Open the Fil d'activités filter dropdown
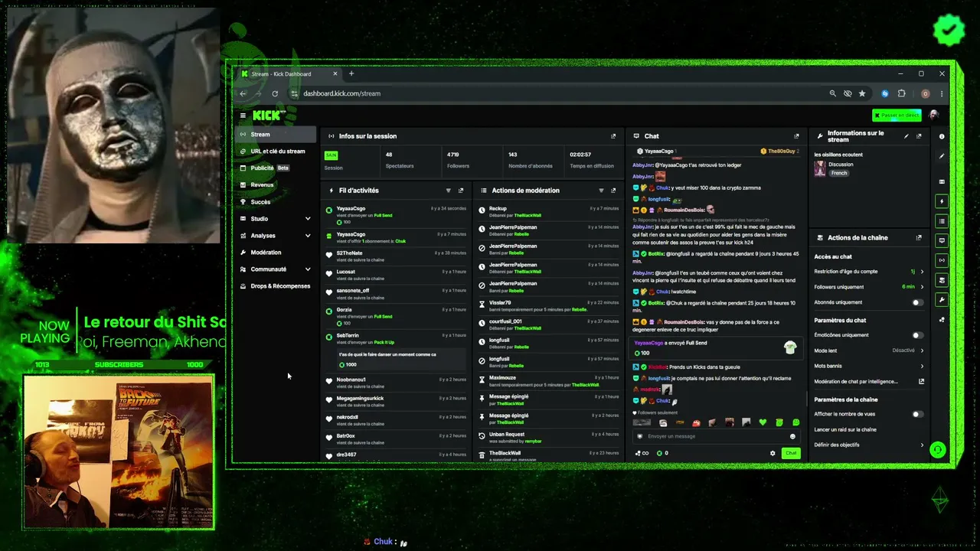Screen dimensions: 980x551 pos(449,191)
